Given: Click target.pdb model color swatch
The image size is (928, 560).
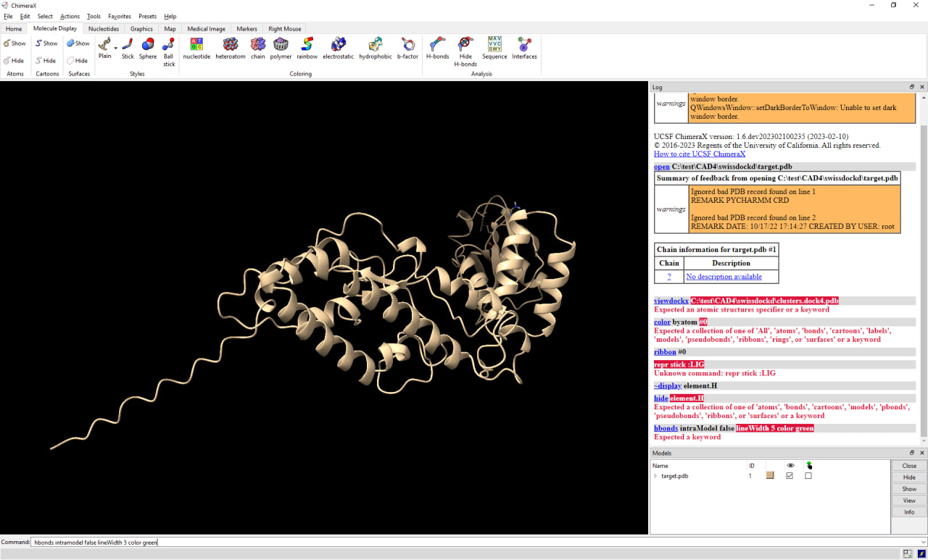Looking at the screenshot, I should coord(770,476).
